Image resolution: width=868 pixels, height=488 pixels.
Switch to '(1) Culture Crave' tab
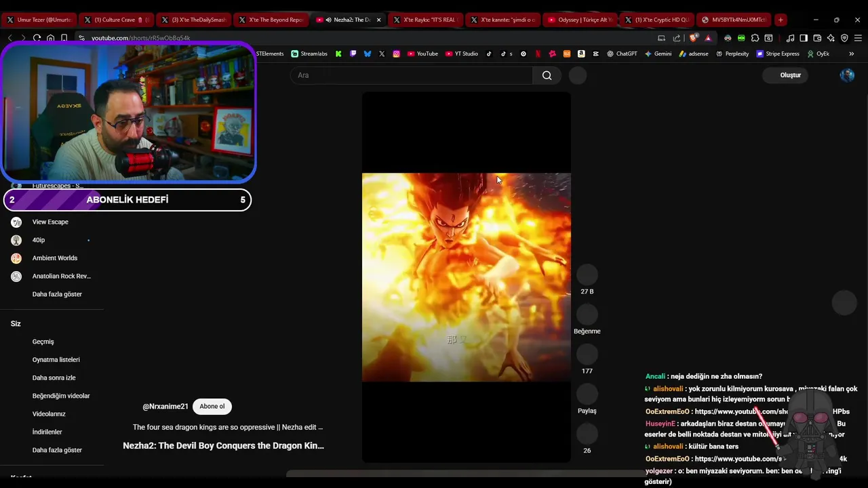point(116,20)
